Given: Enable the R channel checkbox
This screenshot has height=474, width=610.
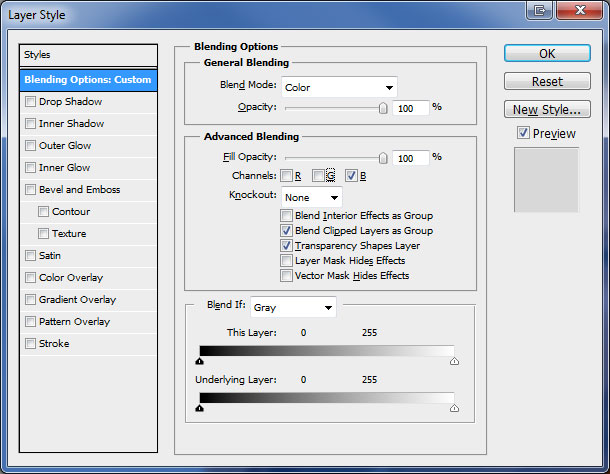Looking at the screenshot, I should click(287, 176).
